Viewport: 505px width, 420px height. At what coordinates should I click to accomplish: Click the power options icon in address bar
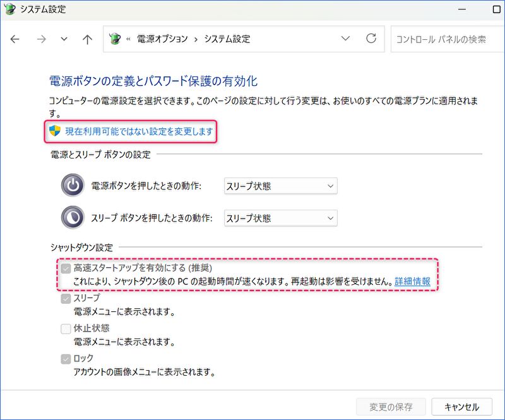coord(116,39)
